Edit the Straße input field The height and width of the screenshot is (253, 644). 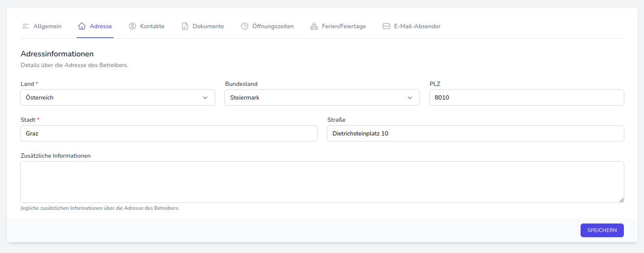tap(475, 134)
